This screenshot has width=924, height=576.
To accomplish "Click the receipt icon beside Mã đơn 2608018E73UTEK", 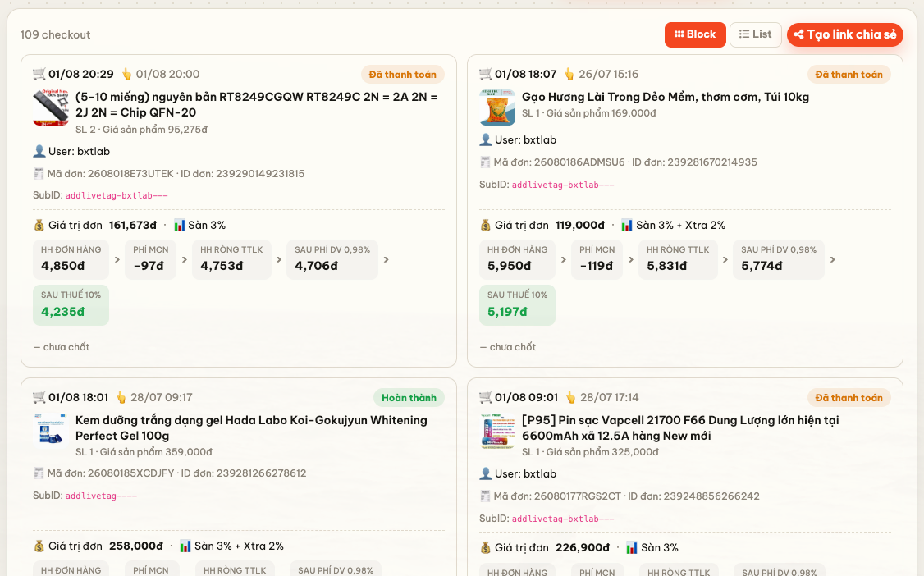I will (39, 174).
